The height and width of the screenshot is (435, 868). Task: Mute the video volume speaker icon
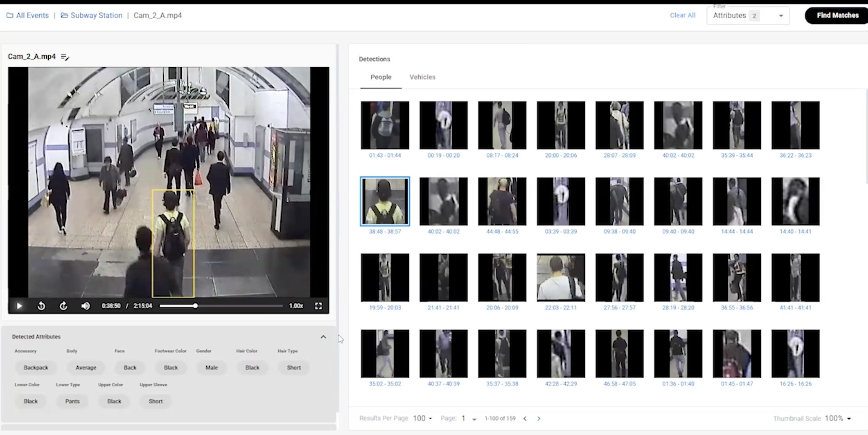click(86, 306)
